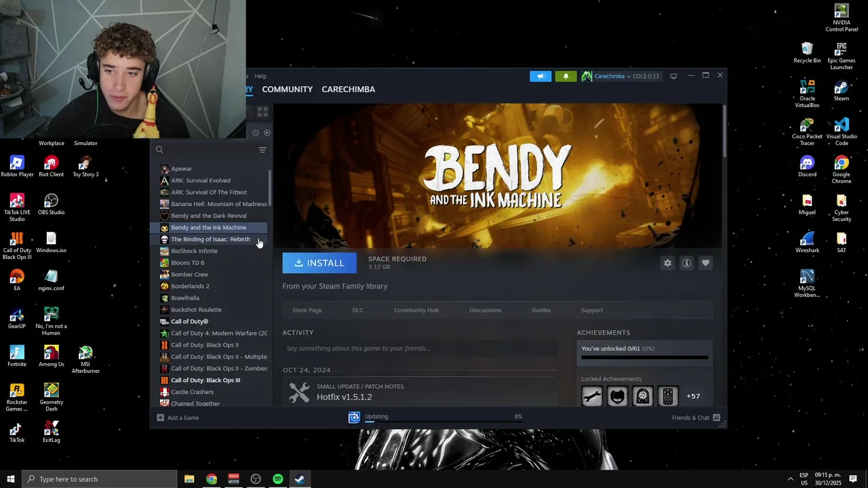
Task: Switch library to grid view icon
Action: point(262,112)
